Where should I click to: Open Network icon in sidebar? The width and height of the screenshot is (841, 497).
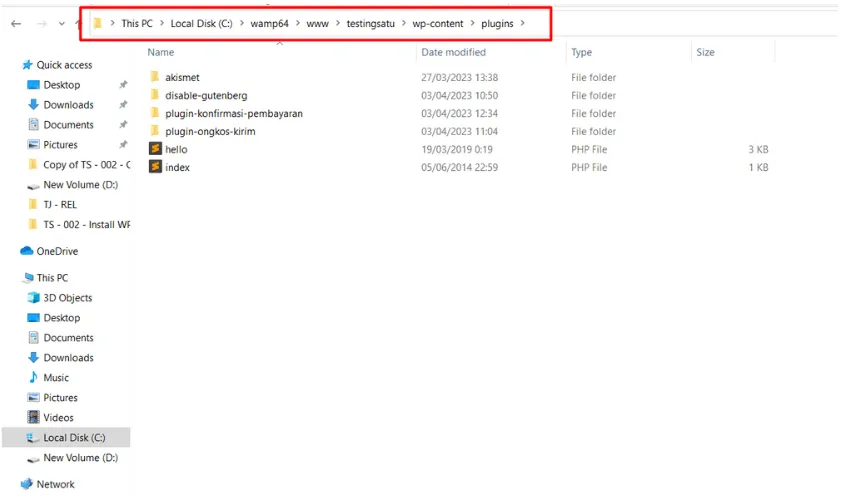27,484
